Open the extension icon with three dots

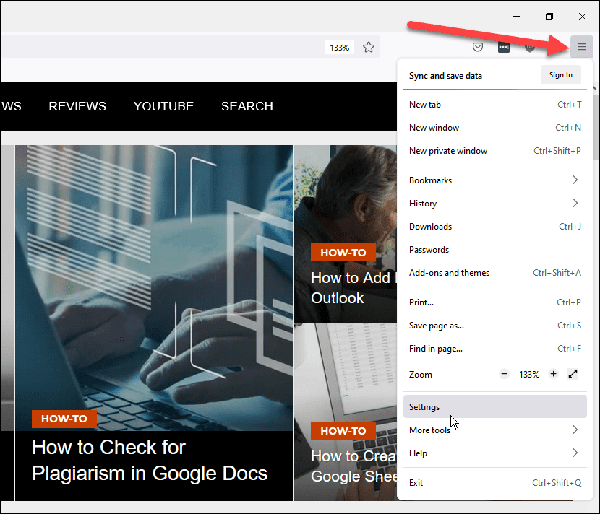504,47
